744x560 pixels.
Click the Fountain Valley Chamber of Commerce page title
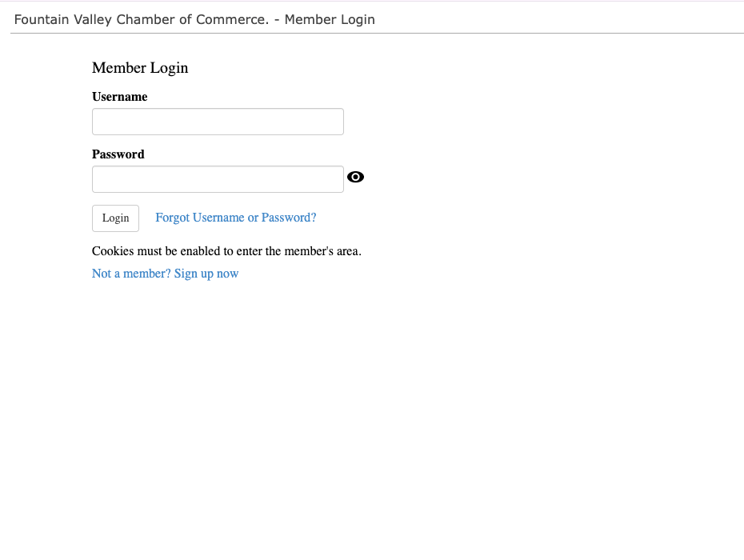[x=194, y=19]
